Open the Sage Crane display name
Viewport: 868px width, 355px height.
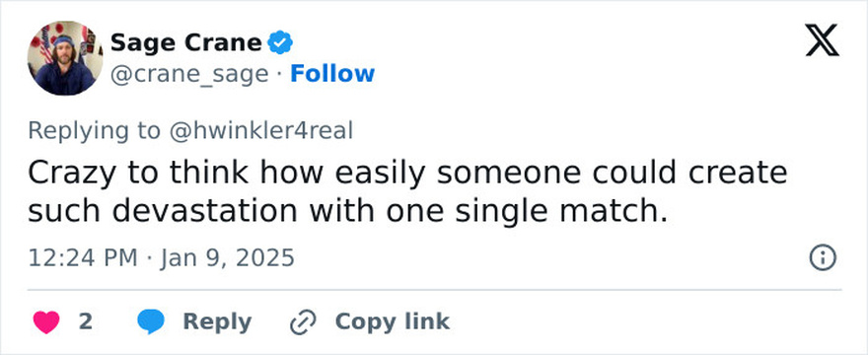tap(186, 42)
